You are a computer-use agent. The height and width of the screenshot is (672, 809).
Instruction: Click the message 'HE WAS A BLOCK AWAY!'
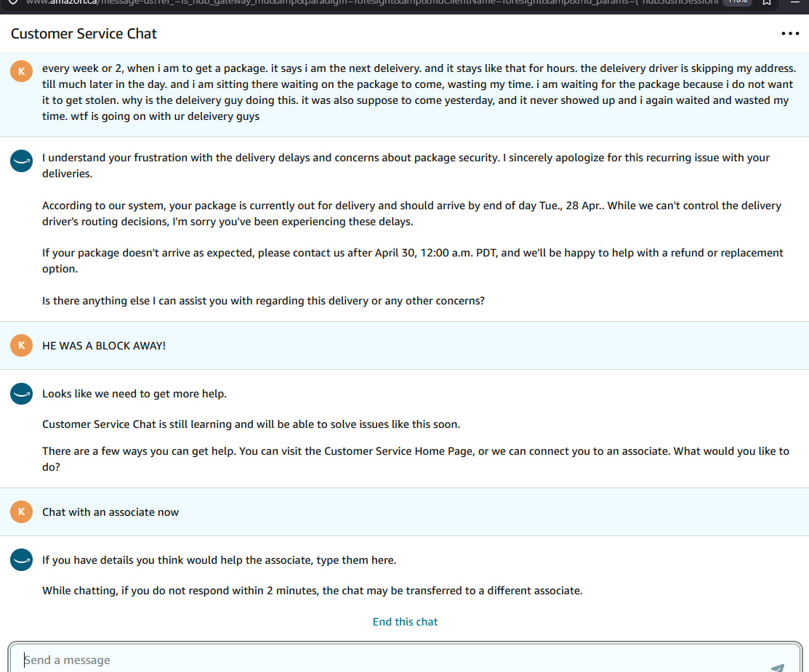coord(104,346)
